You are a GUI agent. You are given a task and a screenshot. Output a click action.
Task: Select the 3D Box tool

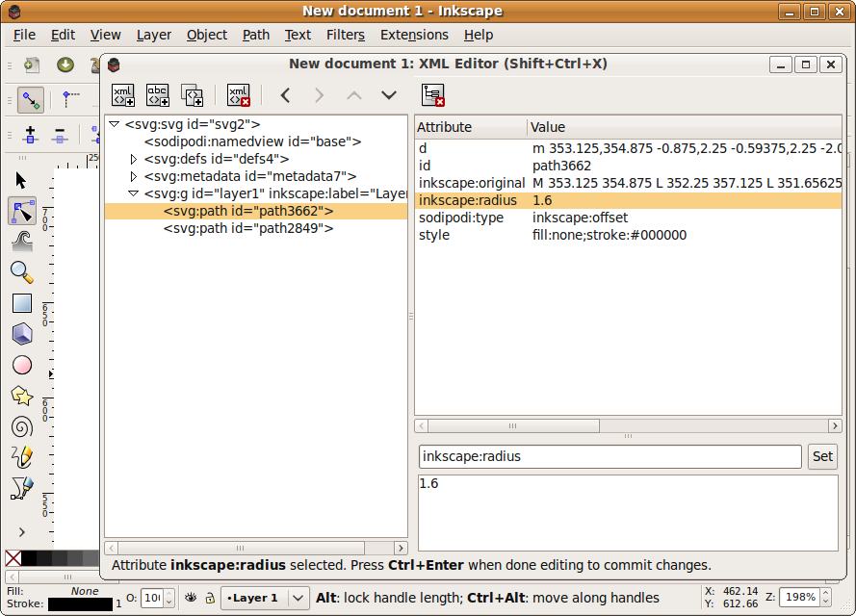click(x=22, y=334)
